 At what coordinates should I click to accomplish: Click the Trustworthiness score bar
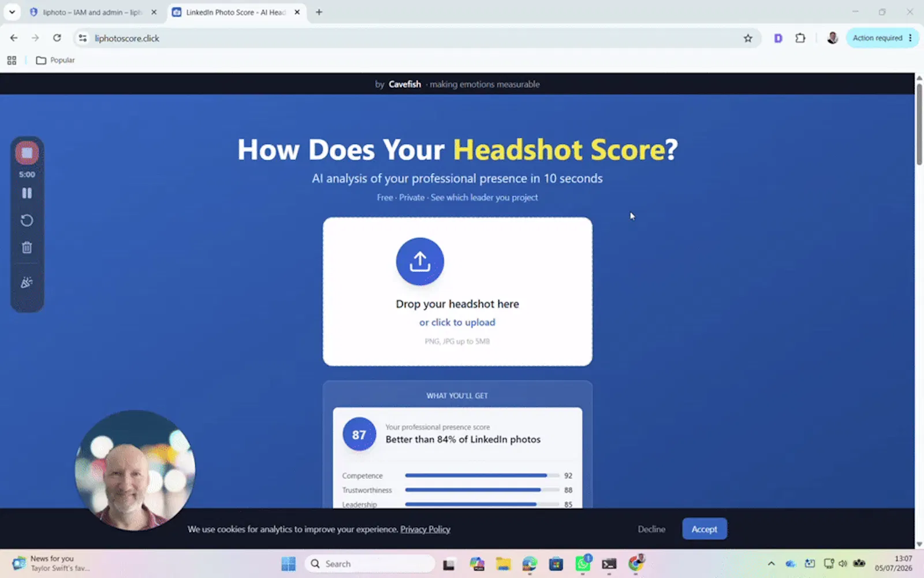click(482, 490)
